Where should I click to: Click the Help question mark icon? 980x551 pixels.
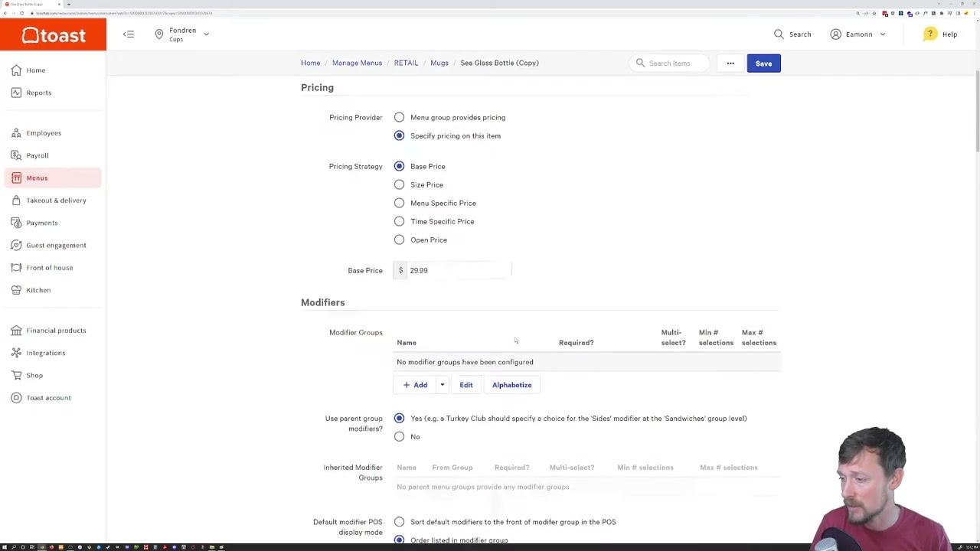click(x=929, y=34)
